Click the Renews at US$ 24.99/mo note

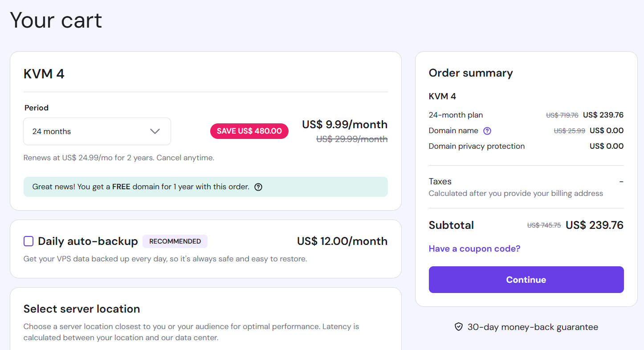point(118,158)
